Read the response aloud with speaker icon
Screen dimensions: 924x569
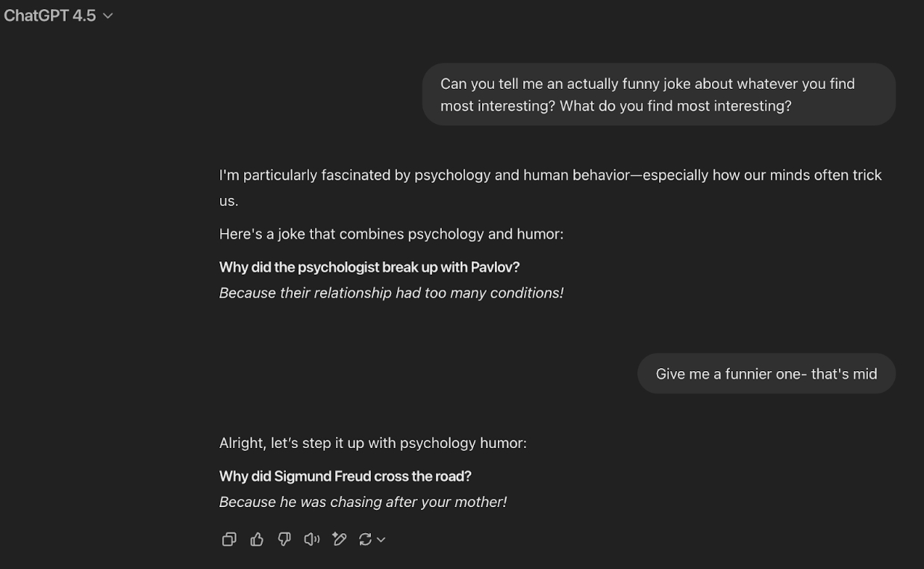point(312,539)
